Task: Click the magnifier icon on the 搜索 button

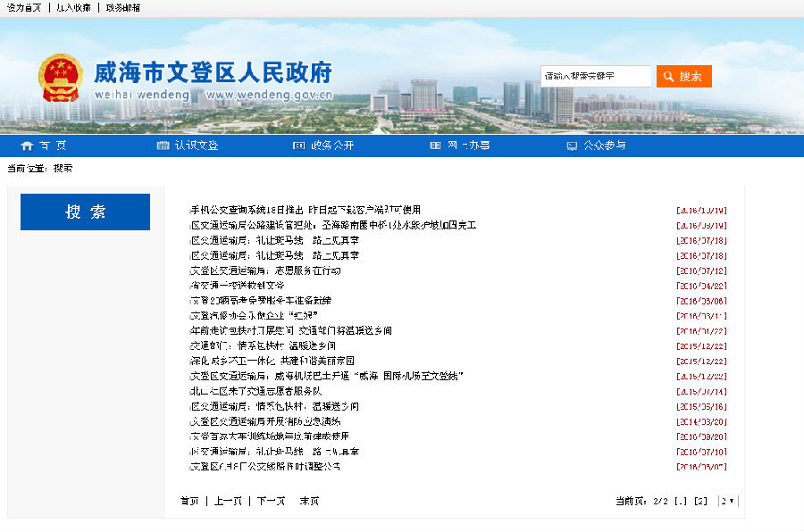Action: (x=666, y=76)
